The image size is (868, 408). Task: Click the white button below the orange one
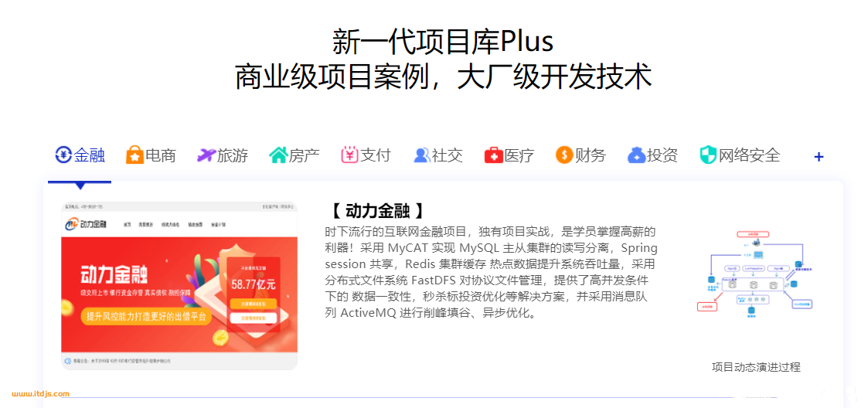[x=252, y=318]
